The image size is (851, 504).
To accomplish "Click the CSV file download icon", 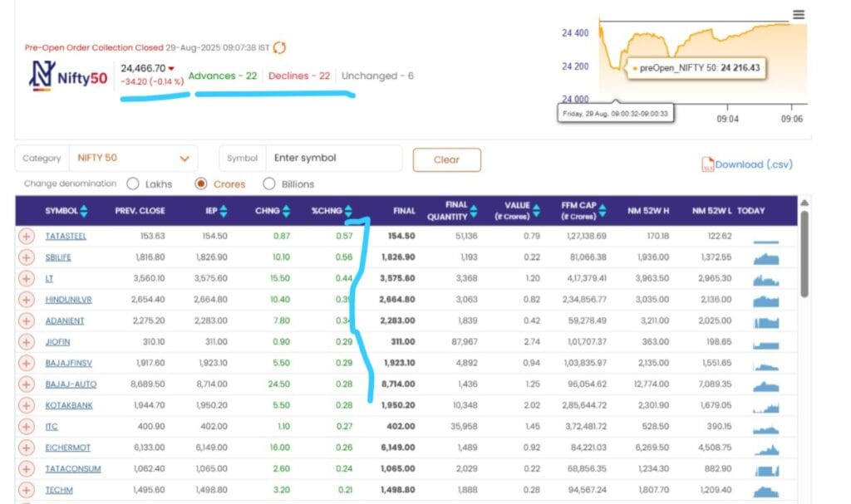I will 707,164.
